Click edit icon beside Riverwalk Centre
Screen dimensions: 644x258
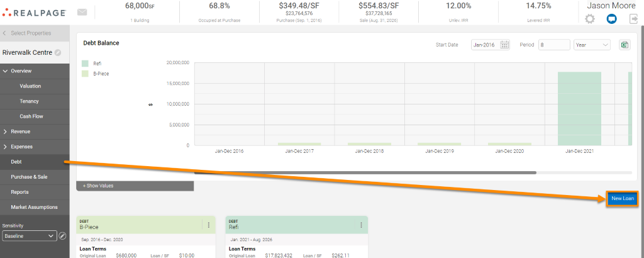(x=58, y=53)
